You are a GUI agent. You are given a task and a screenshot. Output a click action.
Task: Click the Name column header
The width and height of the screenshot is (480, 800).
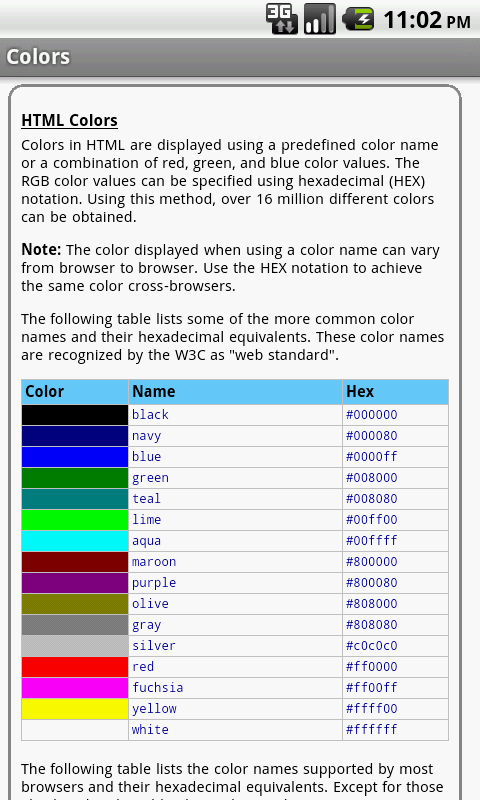(154, 391)
